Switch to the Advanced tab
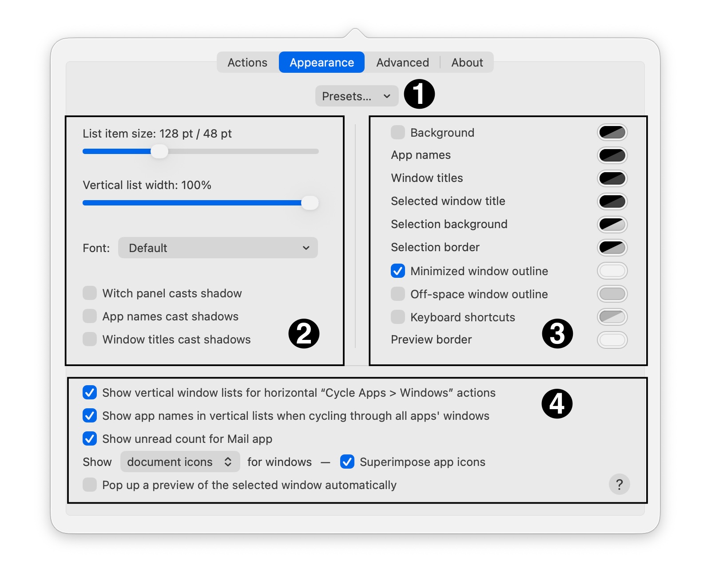 [x=402, y=63]
